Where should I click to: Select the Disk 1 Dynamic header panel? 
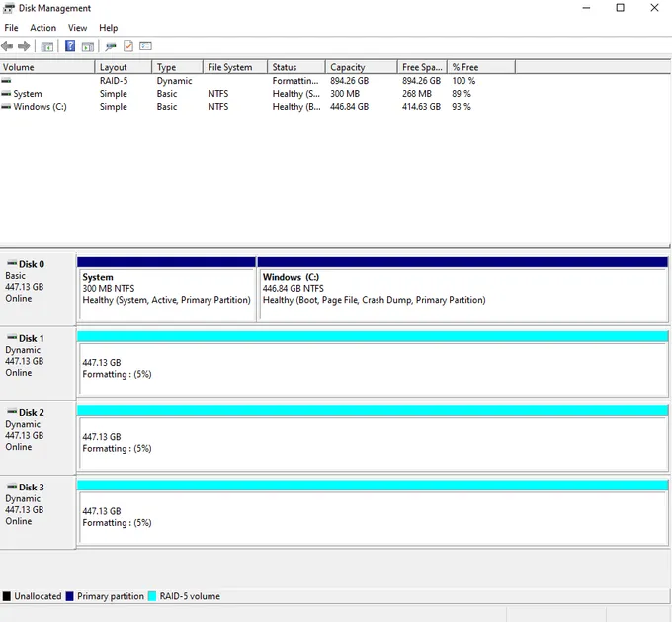[38, 364]
